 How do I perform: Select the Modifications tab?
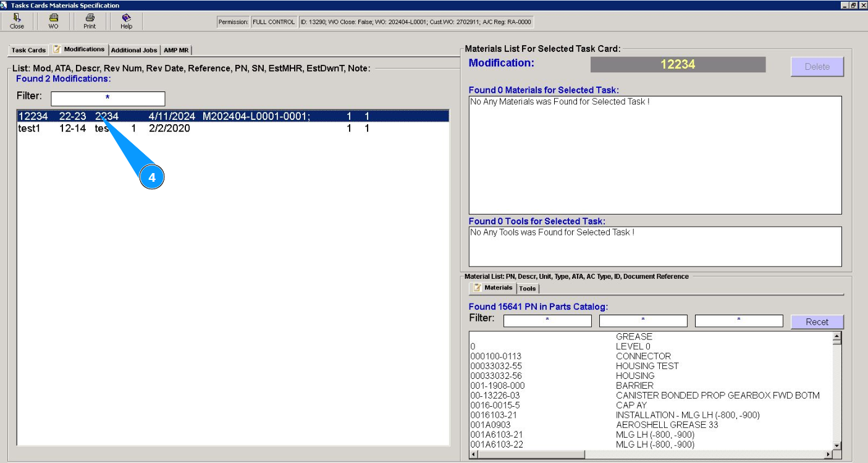pyautogui.click(x=79, y=49)
